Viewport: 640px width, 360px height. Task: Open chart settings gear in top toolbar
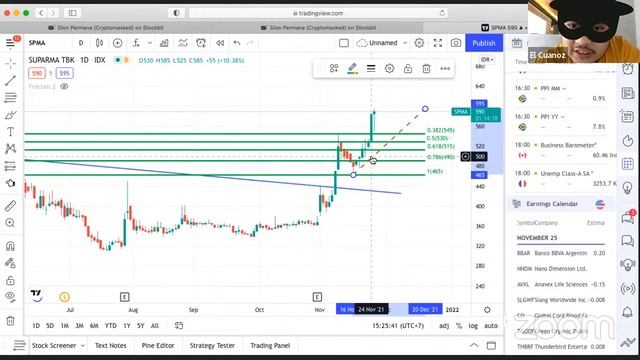(419, 43)
